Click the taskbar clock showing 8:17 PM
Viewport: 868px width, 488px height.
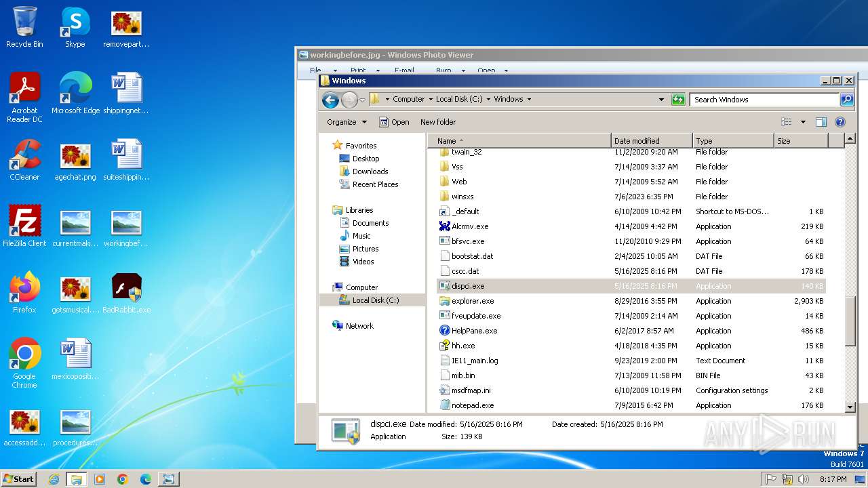[x=833, y=479]
